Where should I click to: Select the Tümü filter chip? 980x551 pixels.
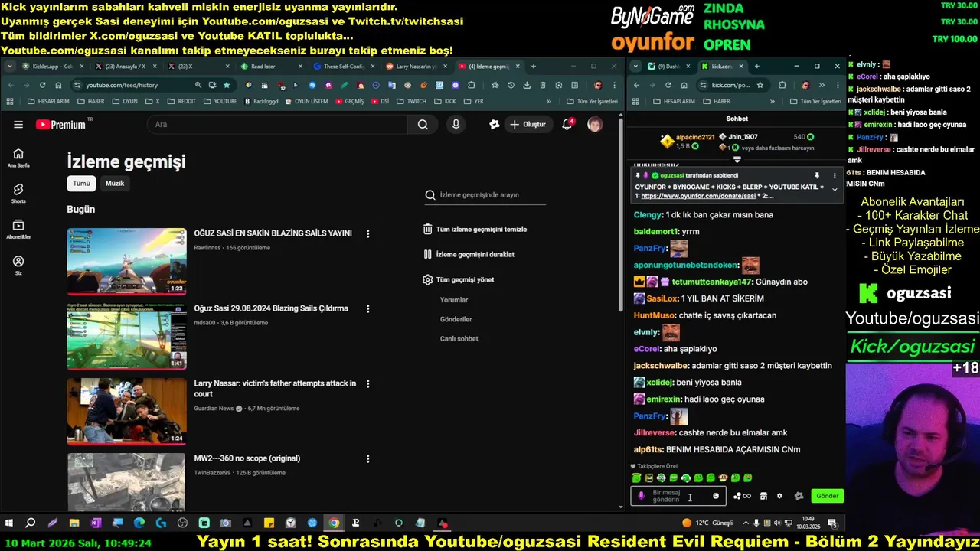(81, 184)
